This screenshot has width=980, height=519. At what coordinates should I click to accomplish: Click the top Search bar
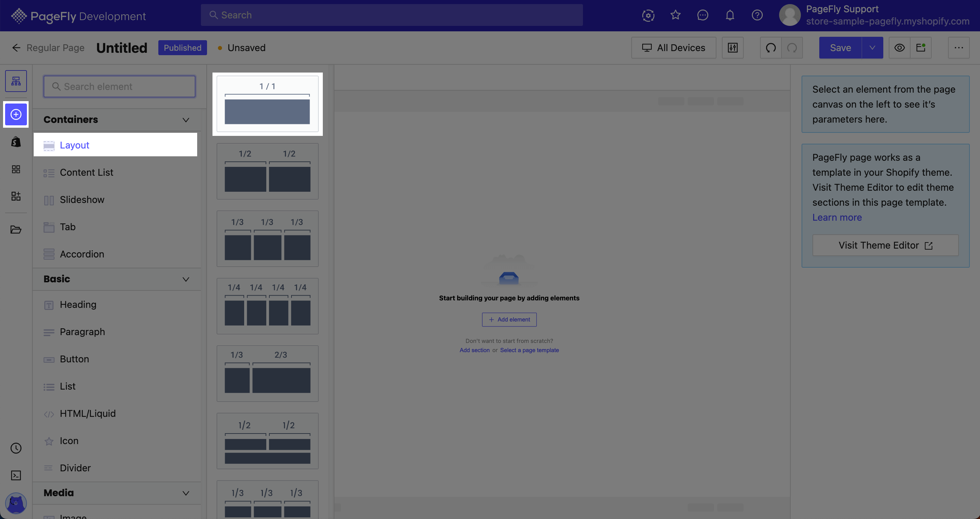point(392,15)
